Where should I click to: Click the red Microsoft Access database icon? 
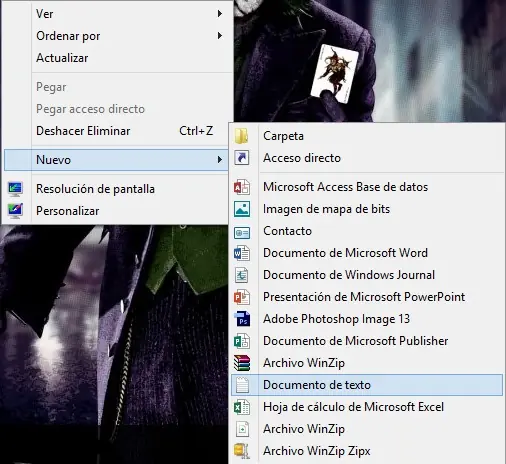242,187
